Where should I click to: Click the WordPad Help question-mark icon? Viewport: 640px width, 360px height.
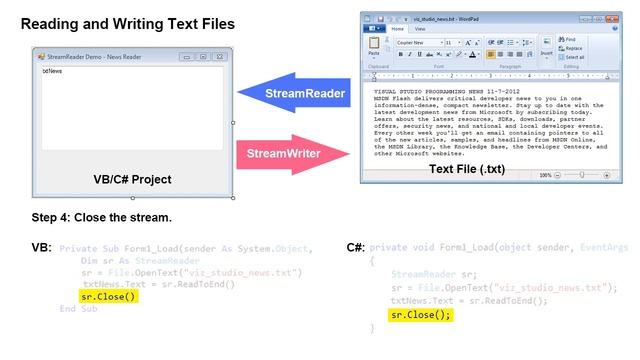[x=615, y=29]
